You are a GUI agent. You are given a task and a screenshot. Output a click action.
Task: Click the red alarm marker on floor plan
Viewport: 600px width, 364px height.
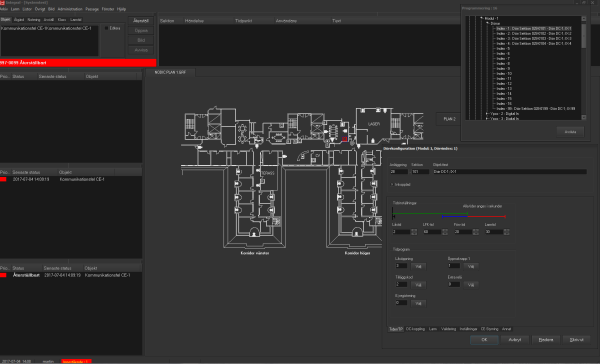pos(344,139)
